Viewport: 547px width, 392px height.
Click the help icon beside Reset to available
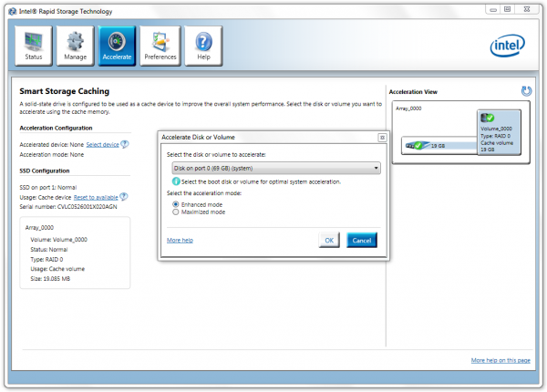pos(124,197)
